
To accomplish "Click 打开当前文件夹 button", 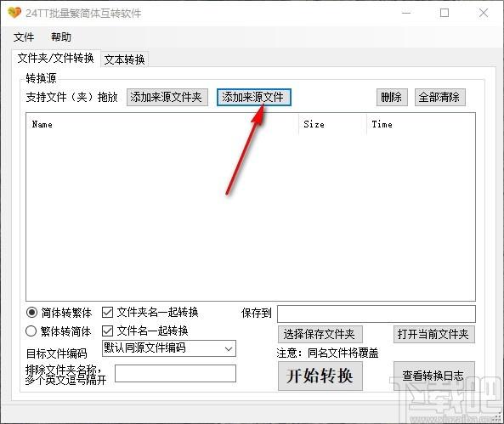I will [x=434, y=334].
